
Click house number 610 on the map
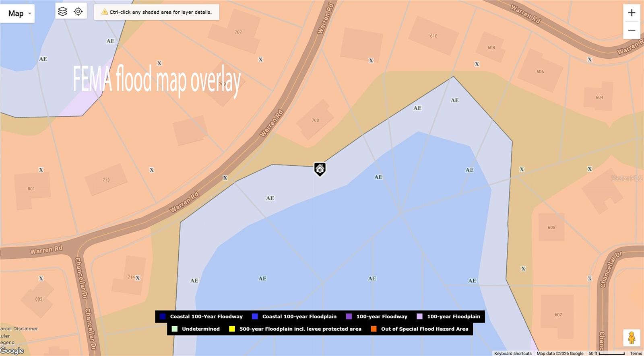(x=433, y=36)
